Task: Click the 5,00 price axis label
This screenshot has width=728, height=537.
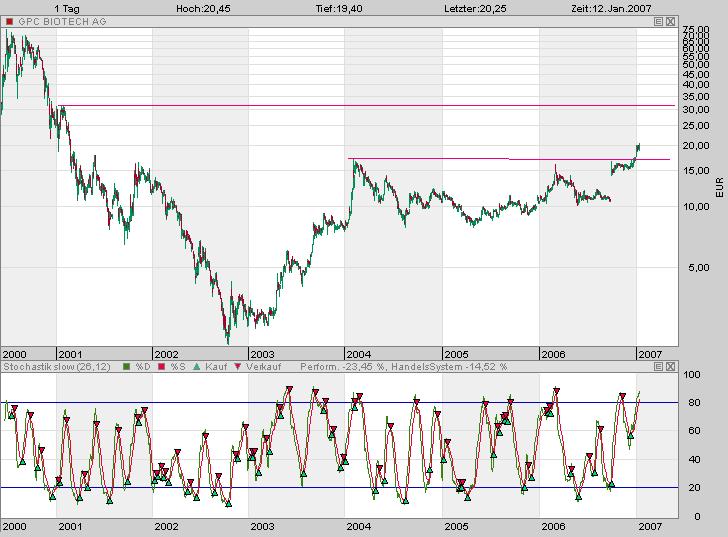Action: tap(699, 268)
